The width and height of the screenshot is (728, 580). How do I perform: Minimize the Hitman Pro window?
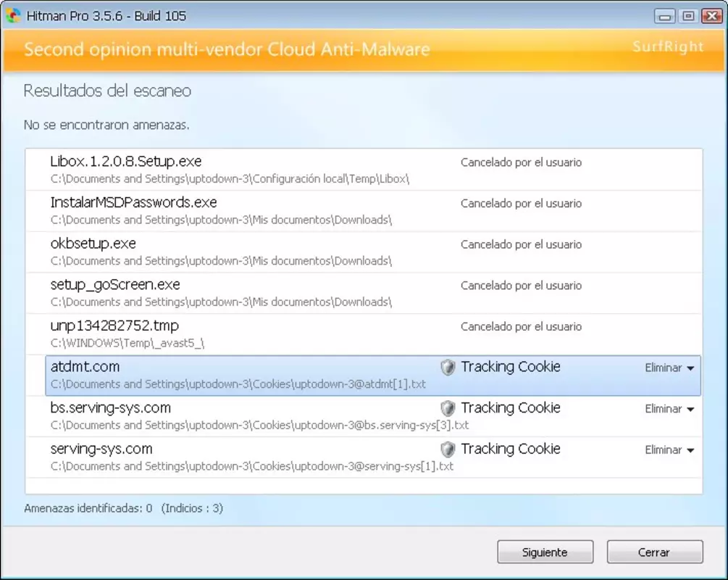tap(665, 16)
